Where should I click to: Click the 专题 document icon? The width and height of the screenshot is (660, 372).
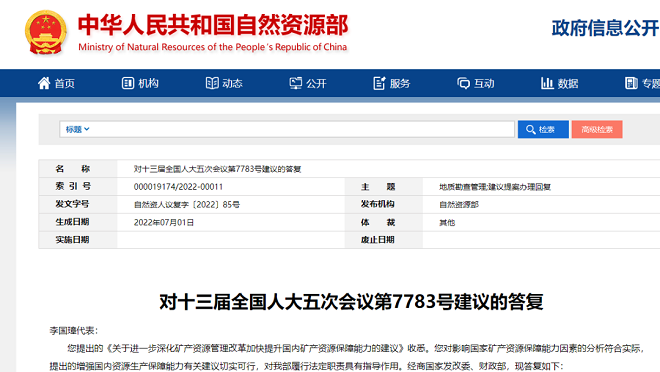(631, 83)
